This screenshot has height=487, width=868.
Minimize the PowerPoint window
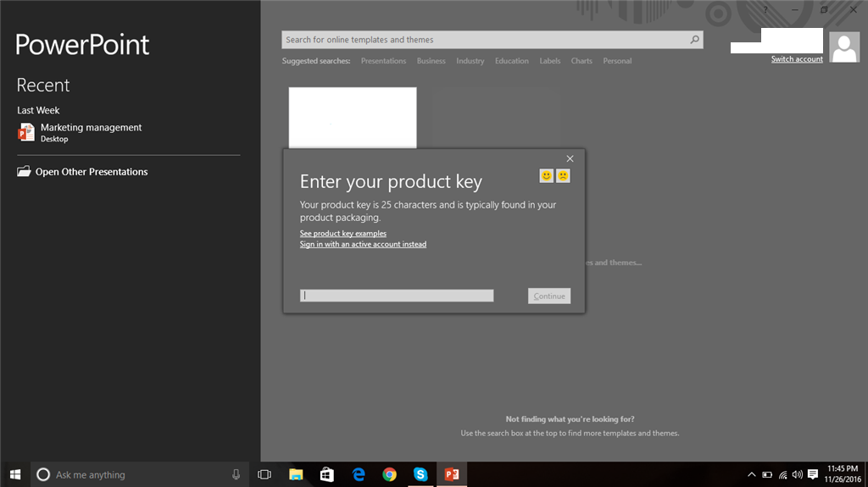795,10
